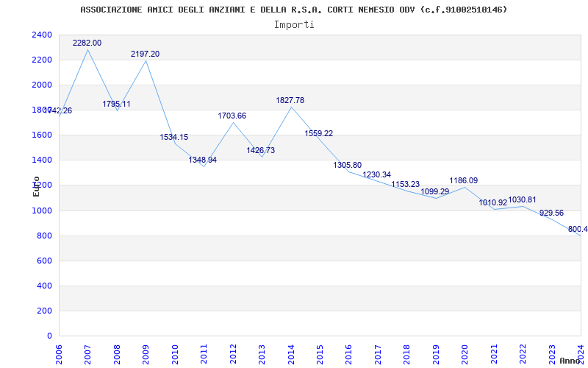
Task: Click the 2021 x-axis year label
Action: click(x=494, y=355)
